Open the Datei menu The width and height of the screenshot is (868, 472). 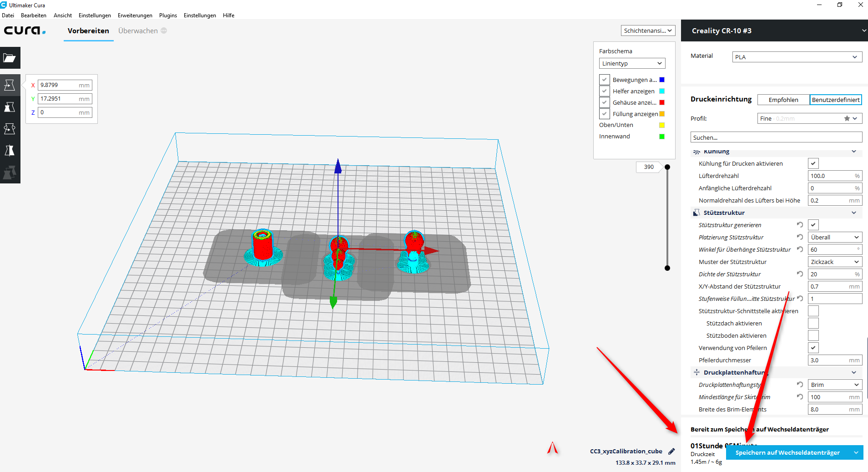[8, 15]
